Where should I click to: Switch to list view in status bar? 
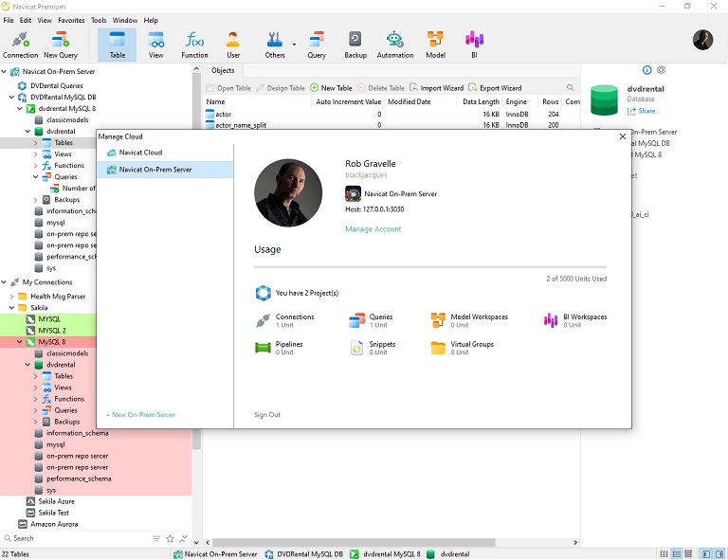pos(664,554)
